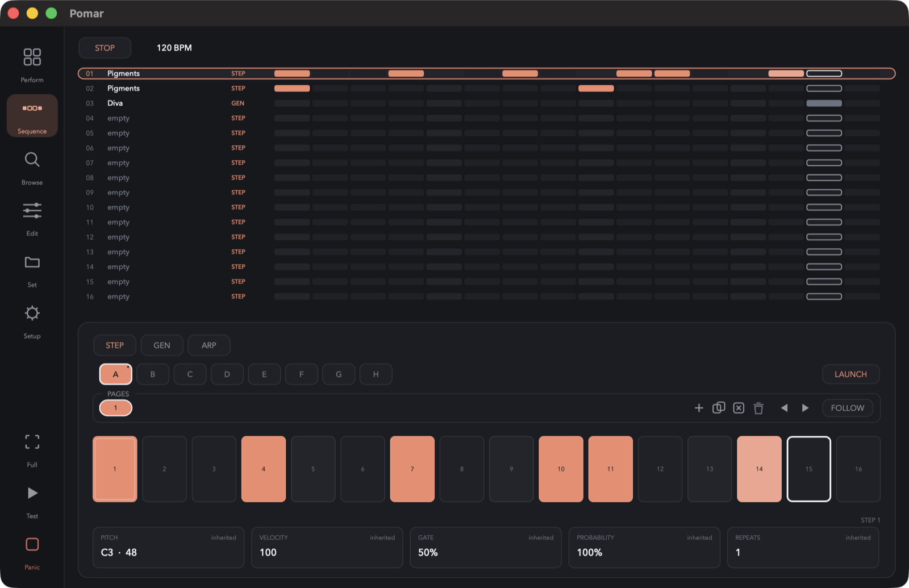Clear the page with X-box icon
The height and width of the screenshot is (588, 909).
(x=739, y=408)
